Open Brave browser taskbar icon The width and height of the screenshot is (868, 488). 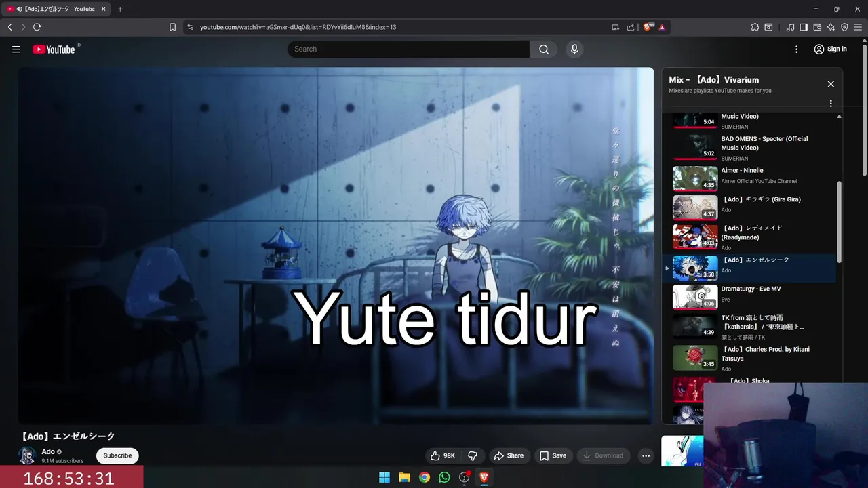[484, 477]
